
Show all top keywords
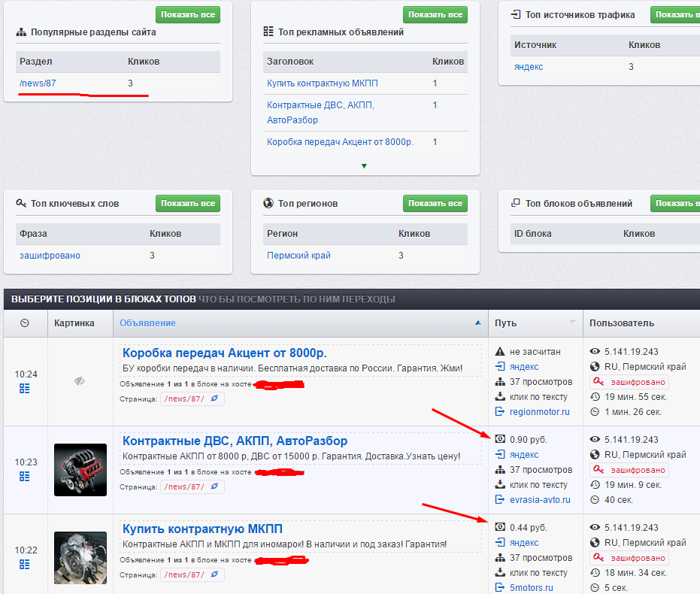(188, 203)
